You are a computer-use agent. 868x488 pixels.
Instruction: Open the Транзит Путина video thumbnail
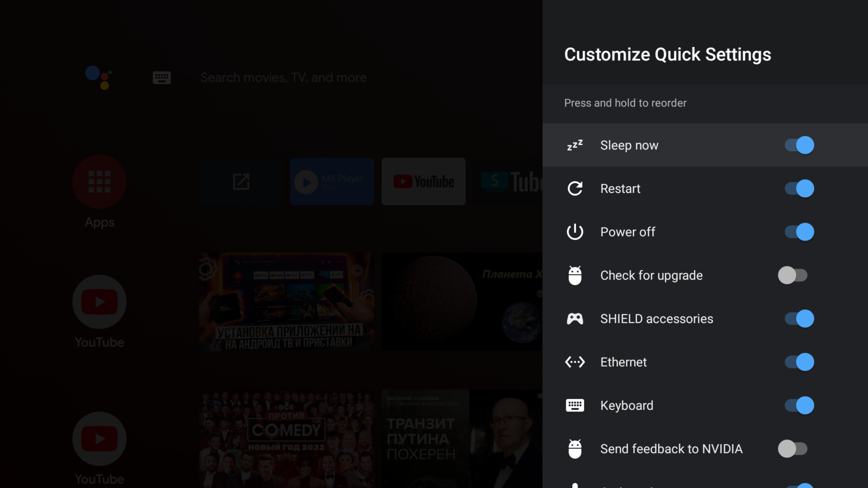pos(462,439)
